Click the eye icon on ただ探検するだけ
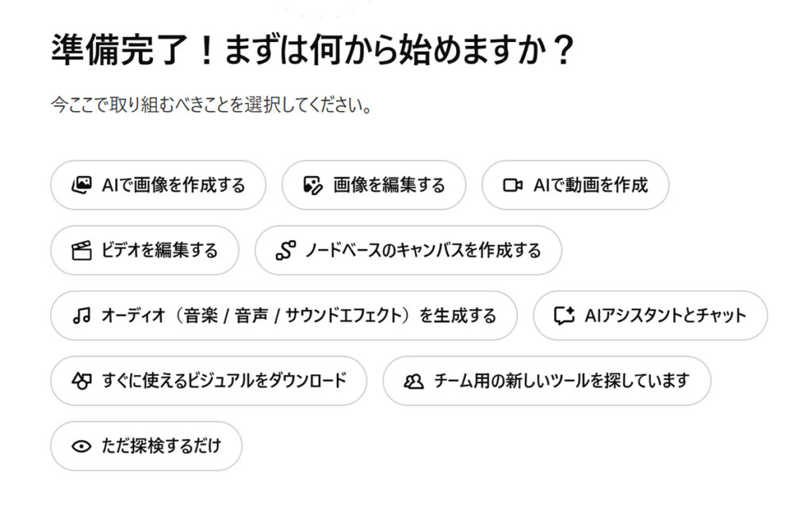 click(x=80, y=446)
